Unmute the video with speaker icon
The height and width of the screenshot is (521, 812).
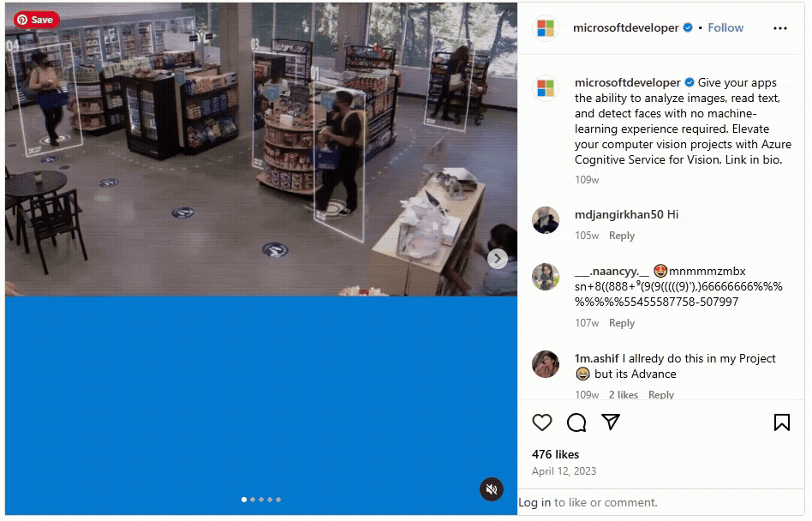click(492, 489)
